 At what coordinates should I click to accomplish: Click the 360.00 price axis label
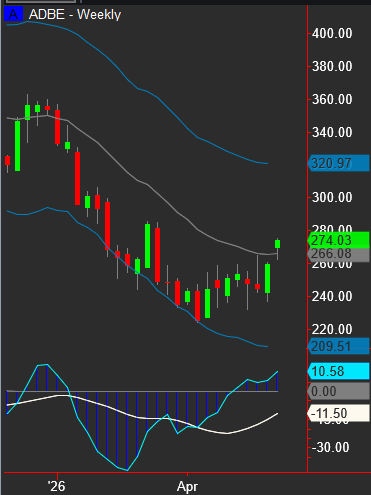click(332, 99)
